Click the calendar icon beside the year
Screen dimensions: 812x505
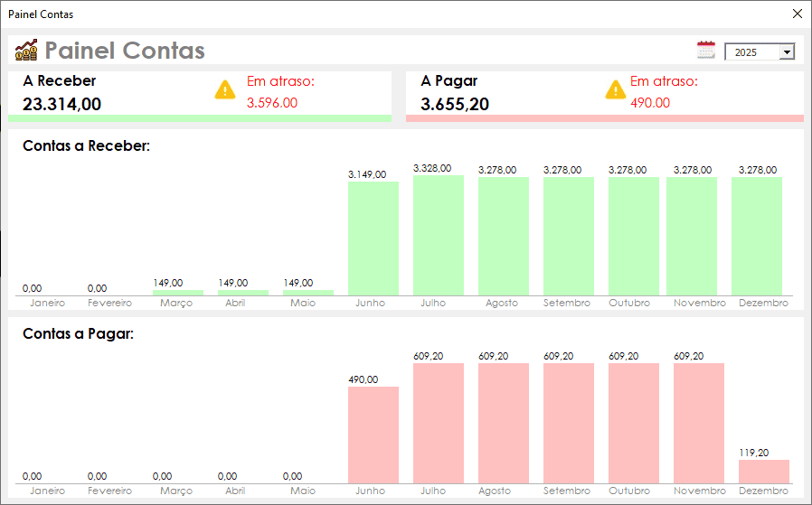(706, 51)
